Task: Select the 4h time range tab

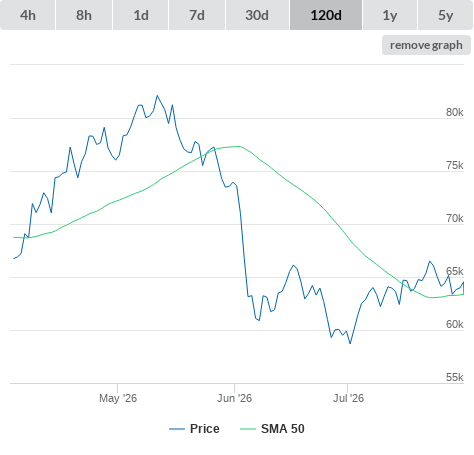Action: [x=28, y=15]
